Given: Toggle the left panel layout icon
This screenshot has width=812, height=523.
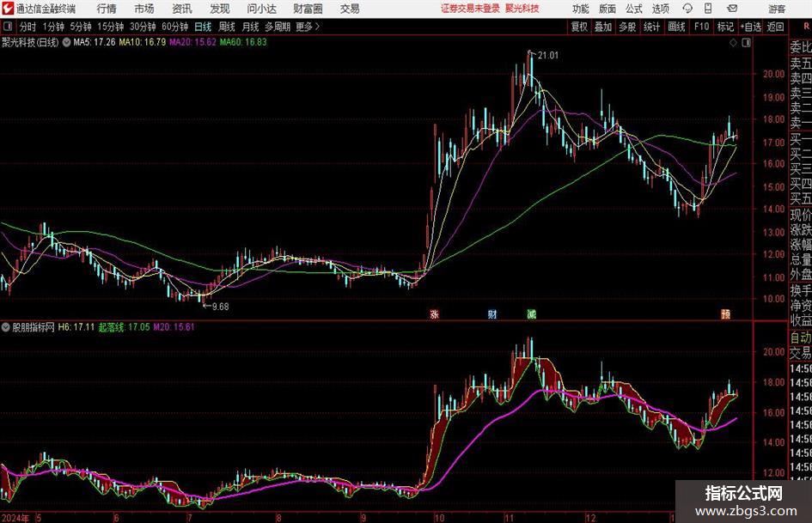Looking at the screenshot, I should point(7,27).
